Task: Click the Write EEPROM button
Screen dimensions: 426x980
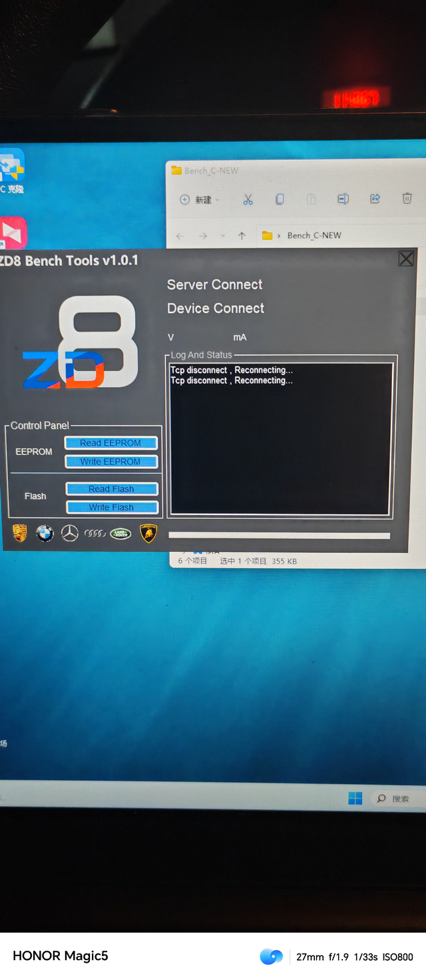Action: point(111,462)
